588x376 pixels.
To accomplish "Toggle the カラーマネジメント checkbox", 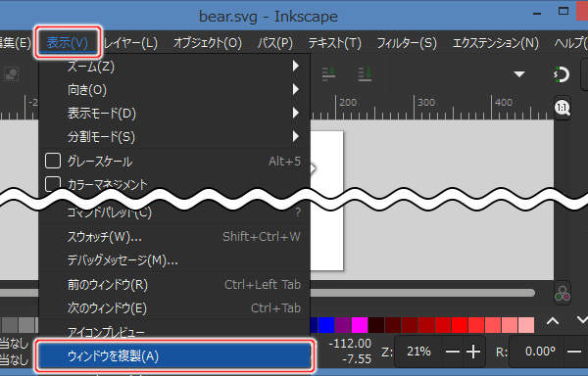I will click(53, 183).
